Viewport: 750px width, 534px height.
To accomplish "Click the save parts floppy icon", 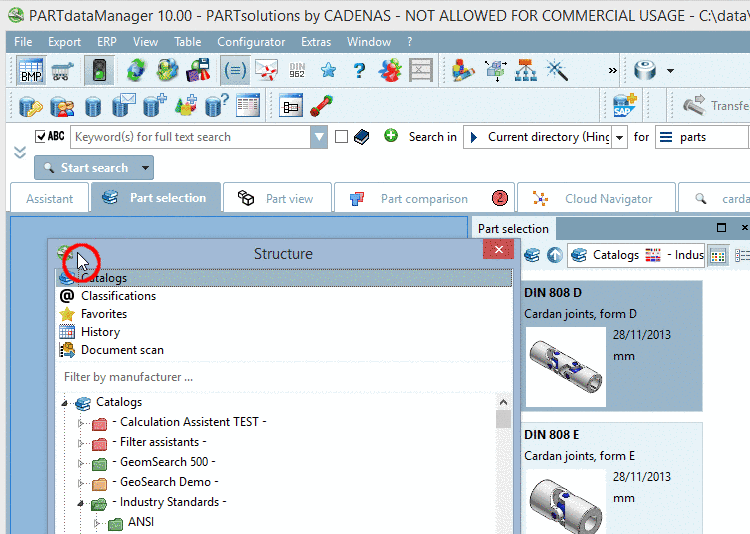I will 199,71.
